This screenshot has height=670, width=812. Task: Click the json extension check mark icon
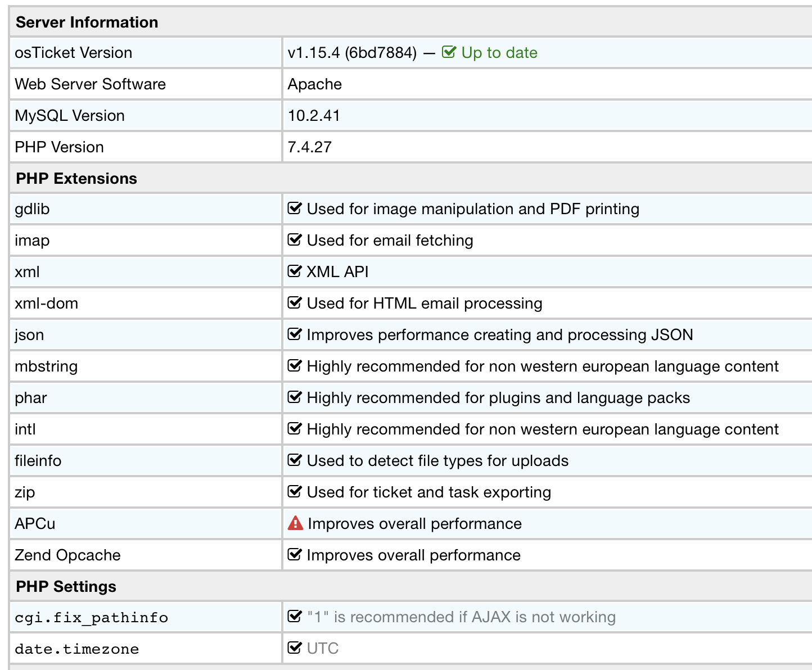tap(295, 334)
